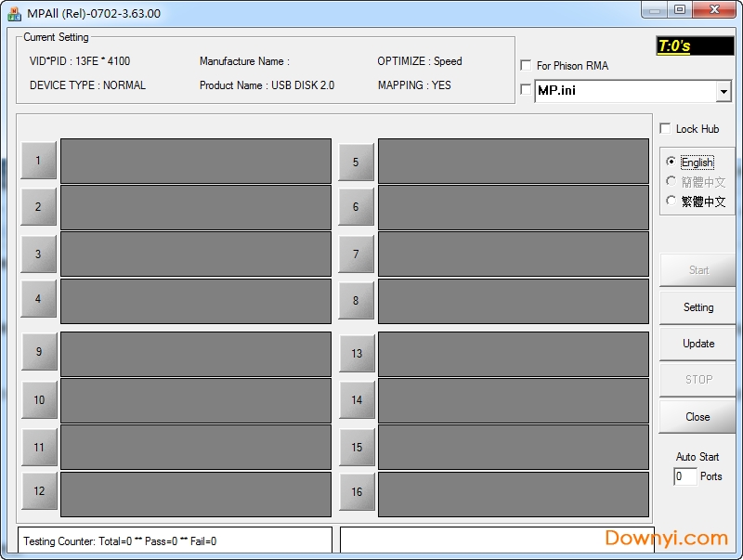Screen dimensions: 743x560
Task: Click the Update button
Action: (697, 344)
